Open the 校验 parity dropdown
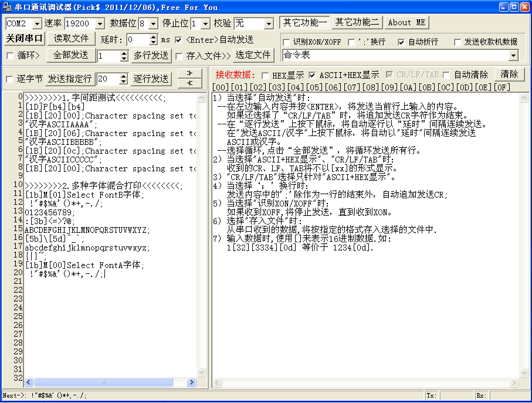The height and width of the screenshot is (403, 532). point(269,23)
